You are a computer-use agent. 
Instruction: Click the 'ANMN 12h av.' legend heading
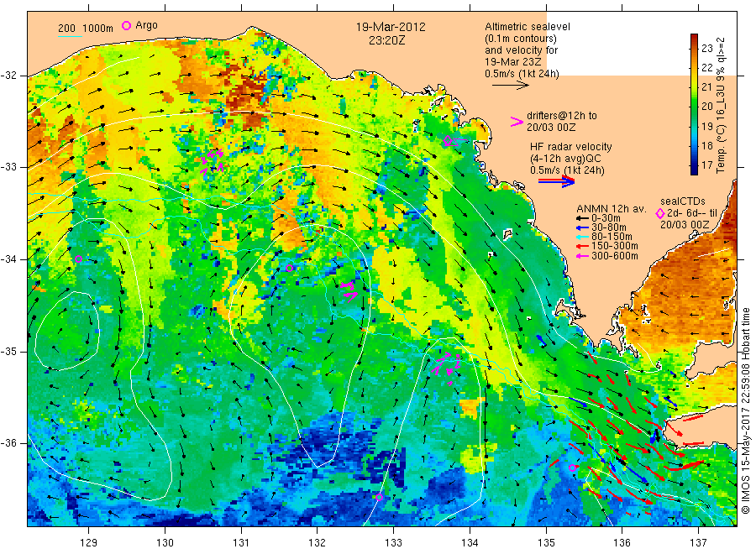point(612,209)
